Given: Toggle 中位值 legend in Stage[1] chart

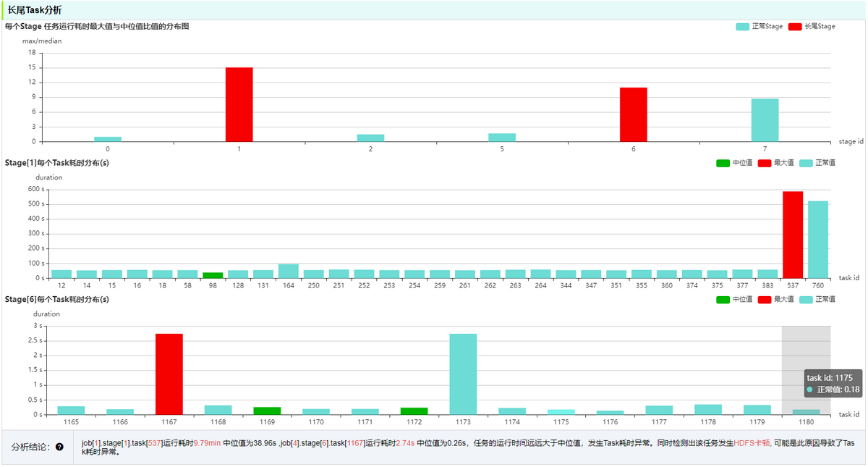Looking at the screenshot, I should (733, 163).
